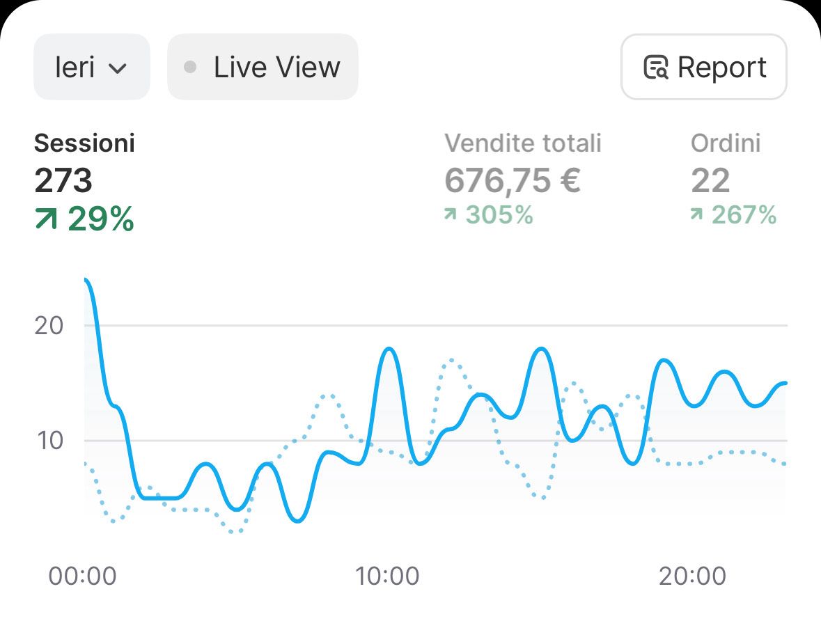Click the Report magnifier icon
821x644 pixels.
pos(655,68)
